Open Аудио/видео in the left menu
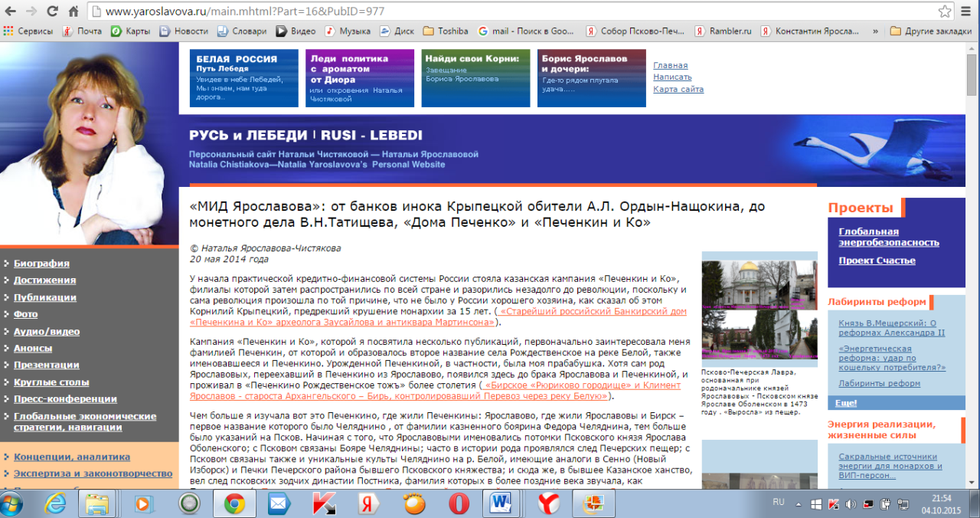This screenshot has height=518, width=980. (x=47, y=331)
